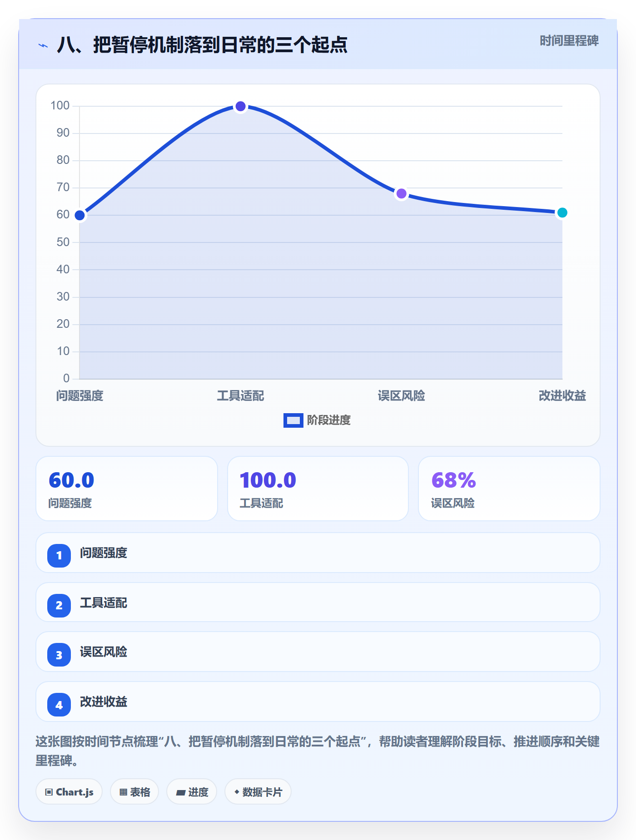
Task: Click the cyan data point above 改进收益
Action: tap(562, 212)
